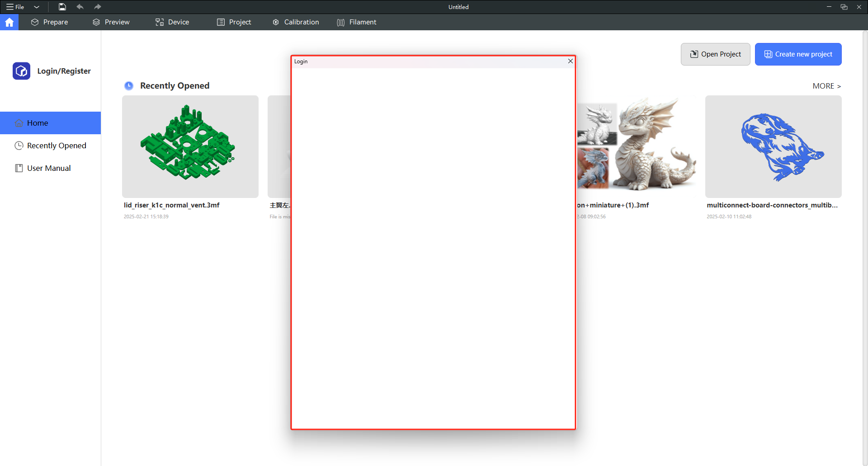
Task: Open the User Manual from the sidebar
Action: click(42, 168)
